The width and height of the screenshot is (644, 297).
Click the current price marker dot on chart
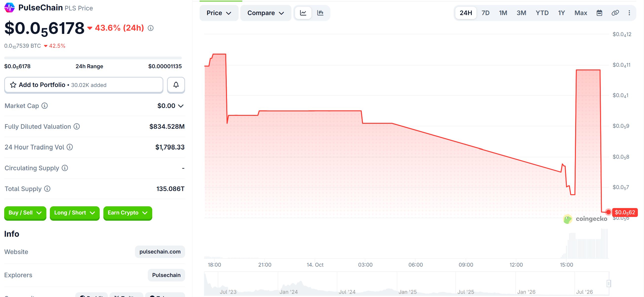[608, 212]
